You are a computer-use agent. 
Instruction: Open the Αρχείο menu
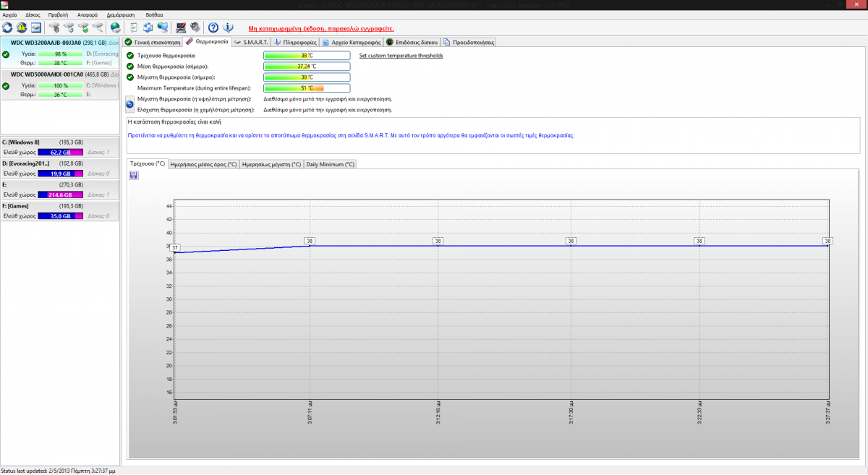tap(10, 14)
